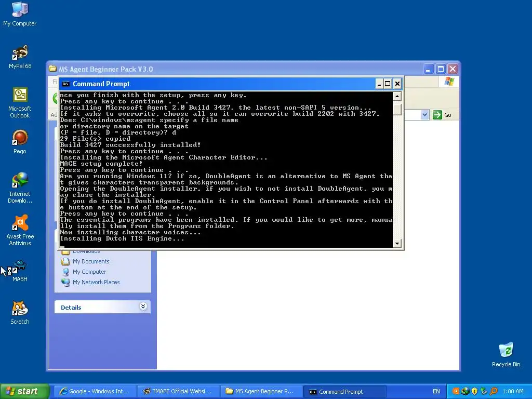
Task: Click the EN language indicator
Action: (x=436, y=392)
